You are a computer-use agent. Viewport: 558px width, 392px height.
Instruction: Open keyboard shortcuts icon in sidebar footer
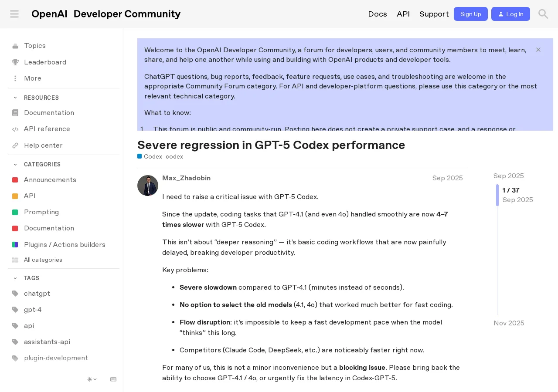113,379
